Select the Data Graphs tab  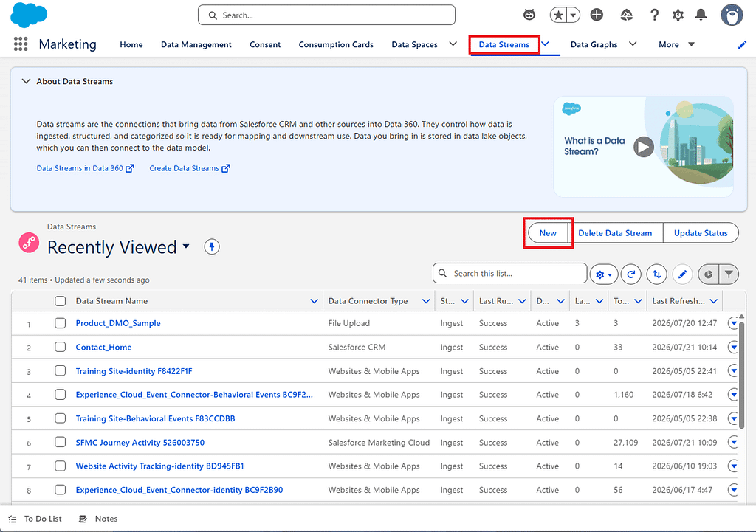click(x=594, y=44)
